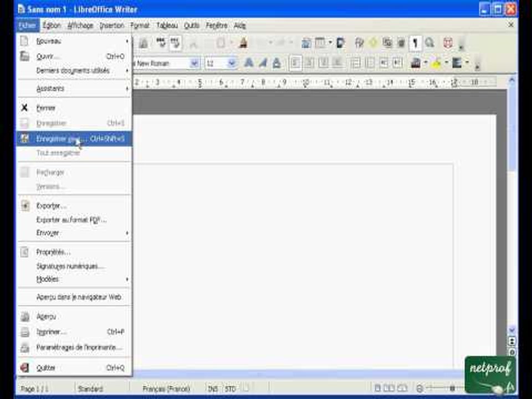Select the Clone Formatting paintbrush icon
Image resolution: width=532 pixels, height=399 pixels.
pos(243,43)
